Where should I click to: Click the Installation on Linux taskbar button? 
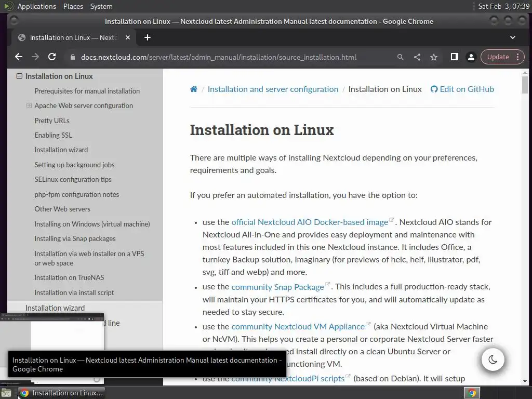(61, 393)
